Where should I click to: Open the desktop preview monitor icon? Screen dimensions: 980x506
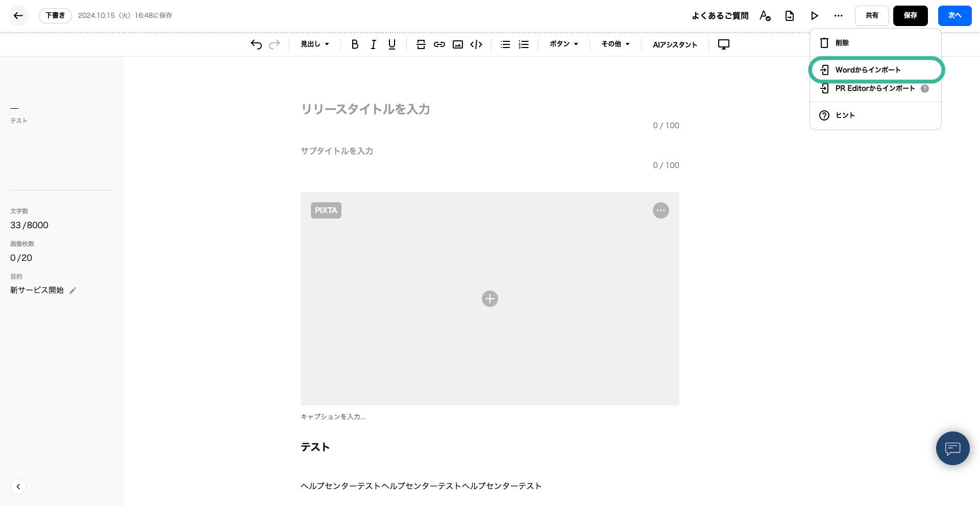[724, 44]
